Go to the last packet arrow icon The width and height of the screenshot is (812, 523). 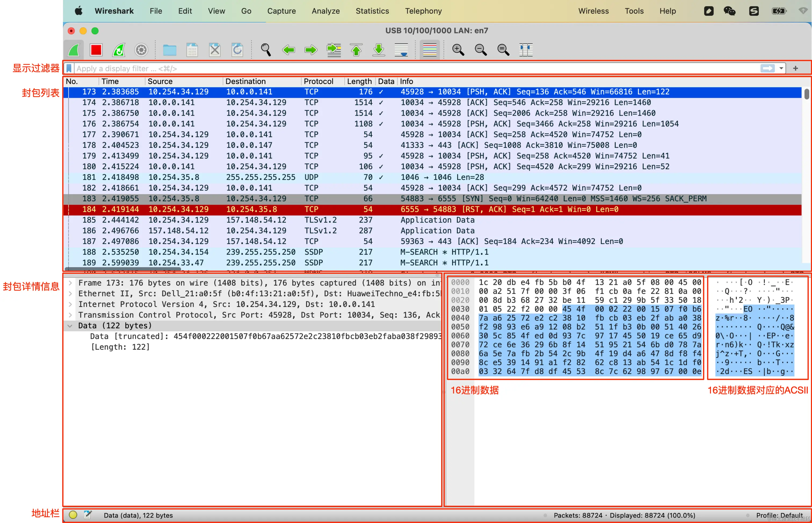379,50
